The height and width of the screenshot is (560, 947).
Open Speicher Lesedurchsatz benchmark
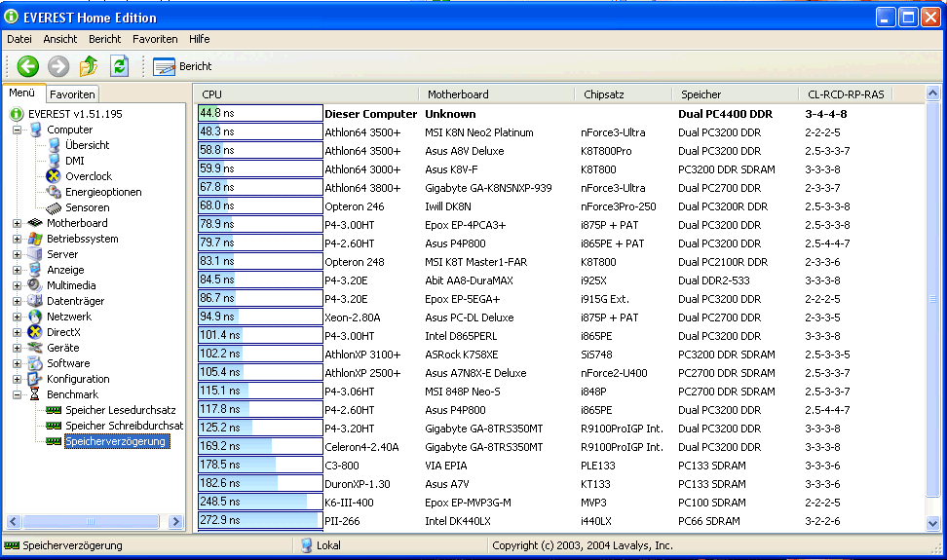(120, 410)
